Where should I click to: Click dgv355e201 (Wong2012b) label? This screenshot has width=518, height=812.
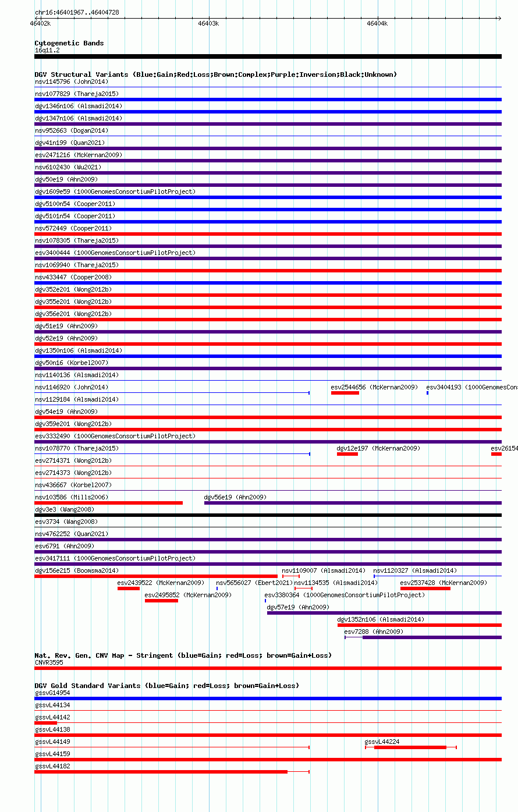(73, 302)
